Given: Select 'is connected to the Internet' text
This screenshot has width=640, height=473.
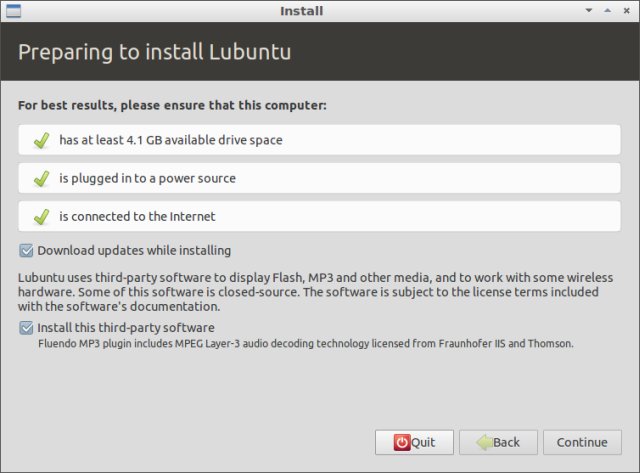Looking at the screenshot, I should [137, 216].
